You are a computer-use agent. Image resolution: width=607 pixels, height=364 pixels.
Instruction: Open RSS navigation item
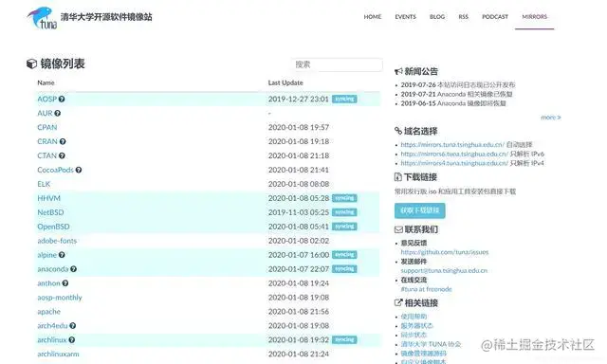click(464, 17)
